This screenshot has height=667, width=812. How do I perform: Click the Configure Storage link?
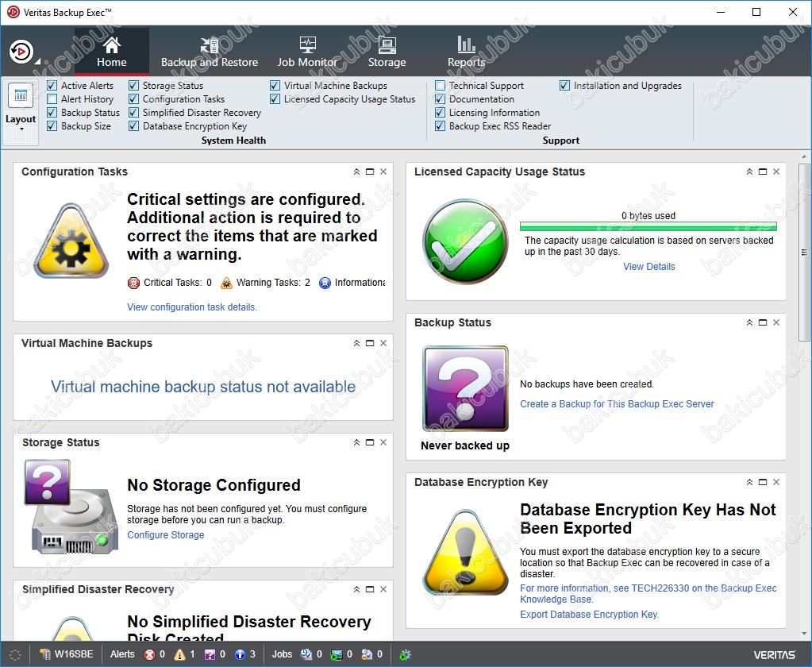pos(166,535)
